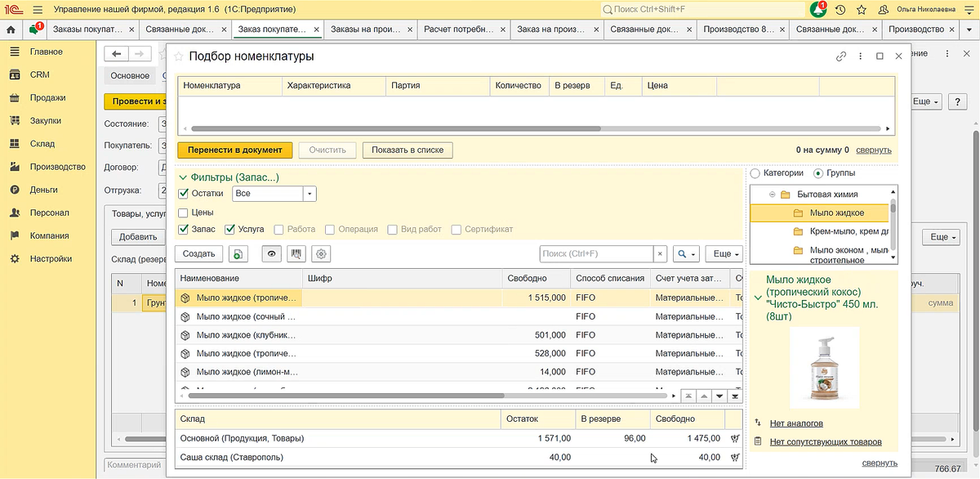This screenshot has height=479, width=980.
Task: Click the favorites star in top bar
Action: coord(861,10)
